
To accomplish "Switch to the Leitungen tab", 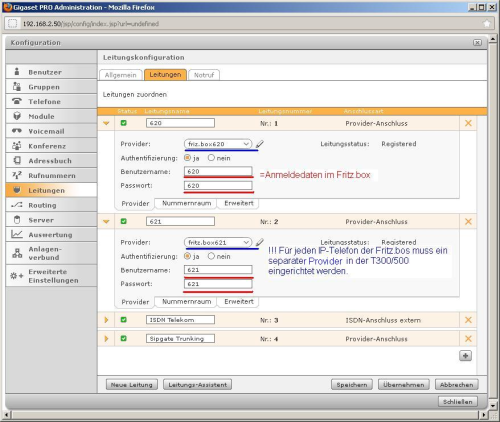I will coord(165,75).
